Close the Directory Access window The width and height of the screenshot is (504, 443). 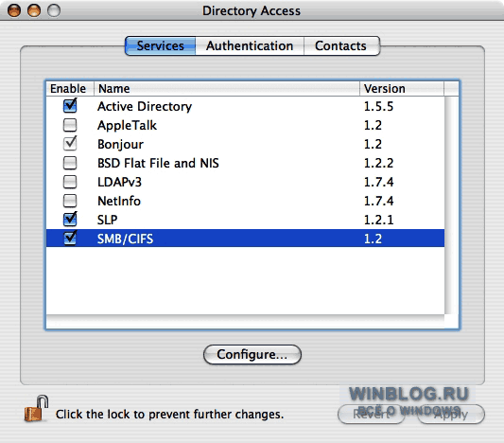14,10
